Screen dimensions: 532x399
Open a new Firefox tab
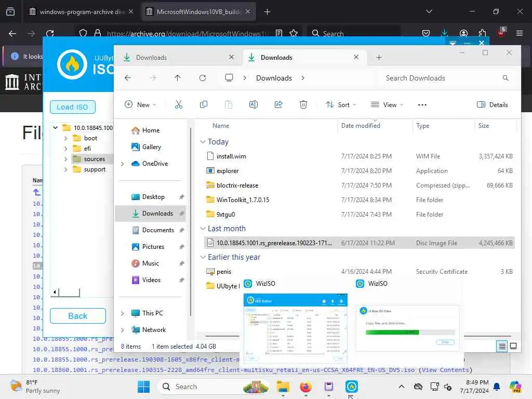[268, 12]
